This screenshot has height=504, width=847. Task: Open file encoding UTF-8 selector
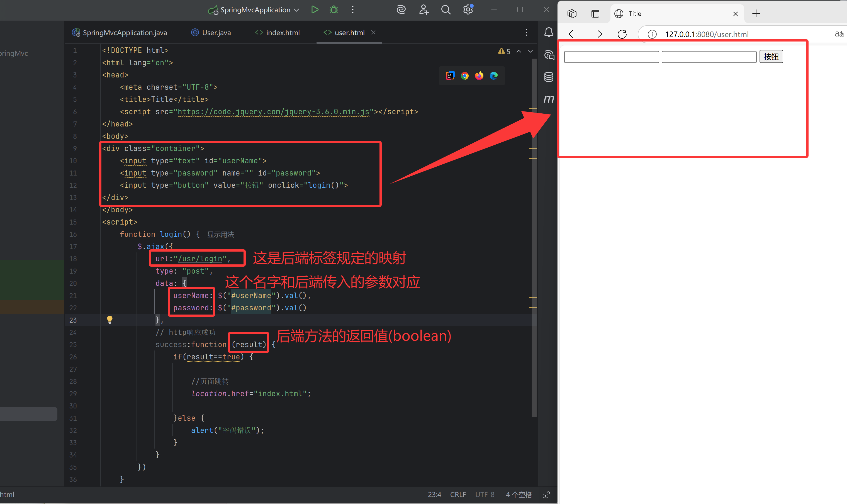point(485,495)
